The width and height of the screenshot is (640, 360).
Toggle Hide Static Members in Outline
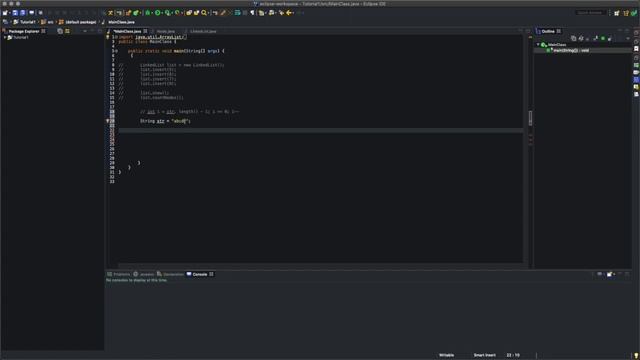[595, 38]
